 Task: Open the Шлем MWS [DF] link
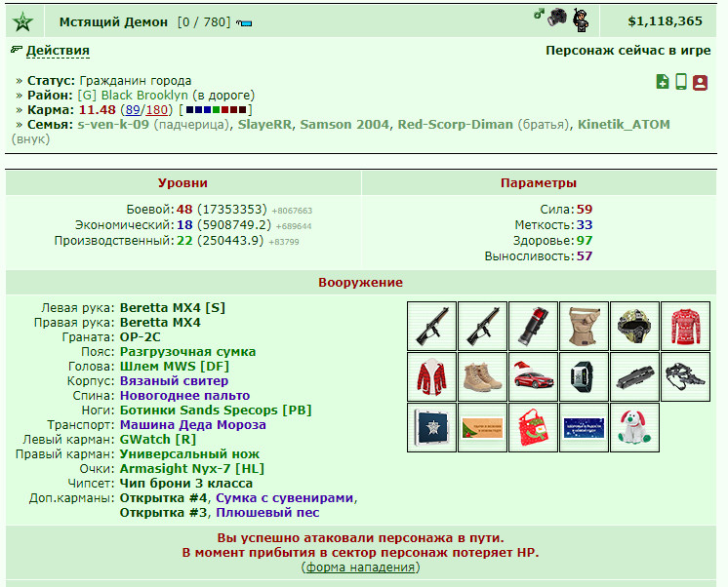pos(175,366)
